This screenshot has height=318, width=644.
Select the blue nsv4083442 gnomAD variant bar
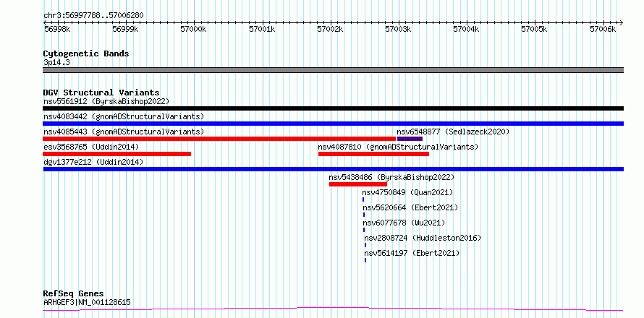click(333, 124)
